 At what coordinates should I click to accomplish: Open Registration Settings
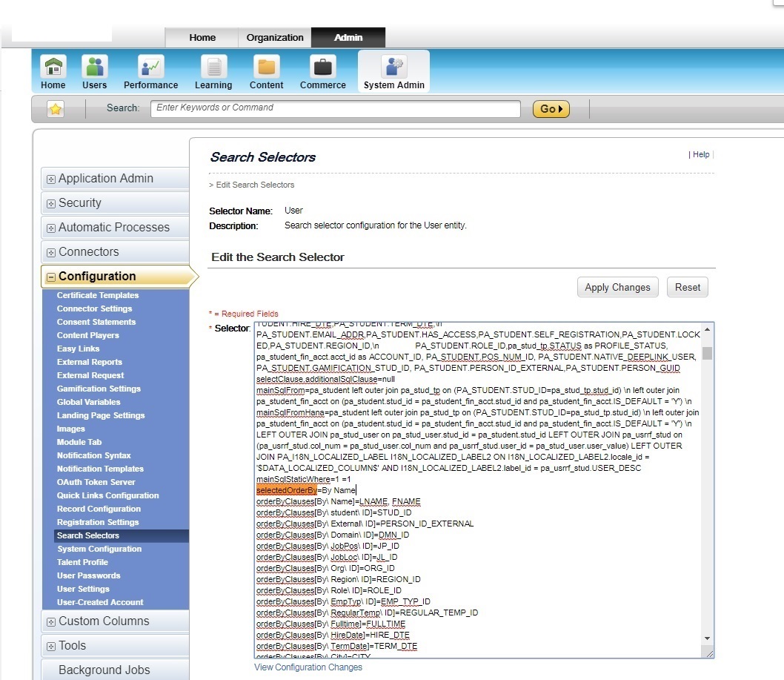tap(98, 522)
